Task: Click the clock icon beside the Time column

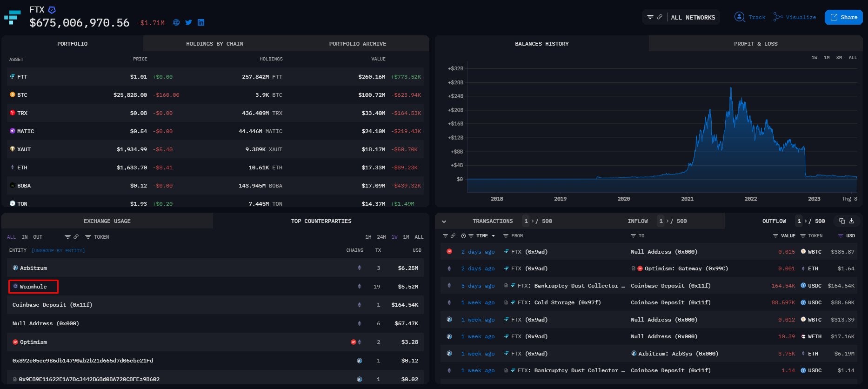Action: click(x=463, y=236)
